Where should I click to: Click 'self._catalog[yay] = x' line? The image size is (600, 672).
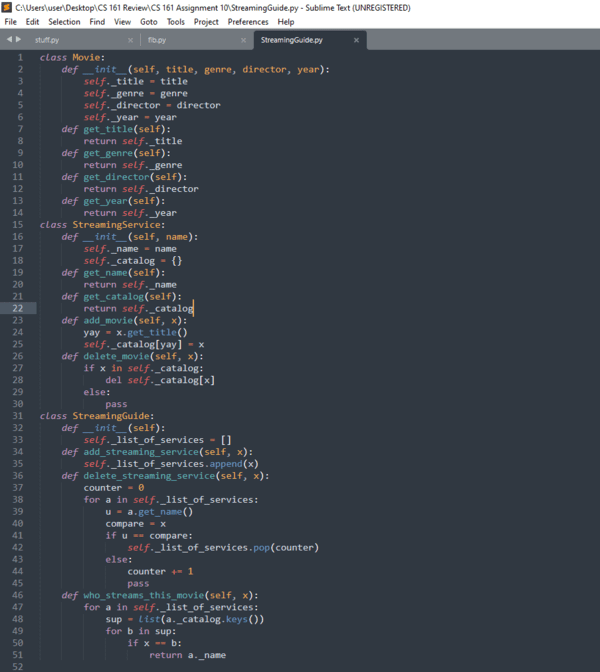(x=144, y=345)
